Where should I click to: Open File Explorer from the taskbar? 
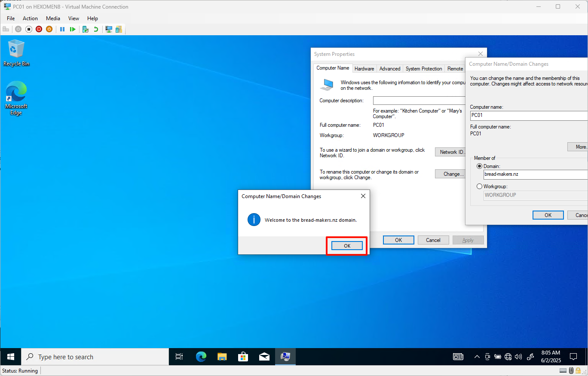point(222,357)
